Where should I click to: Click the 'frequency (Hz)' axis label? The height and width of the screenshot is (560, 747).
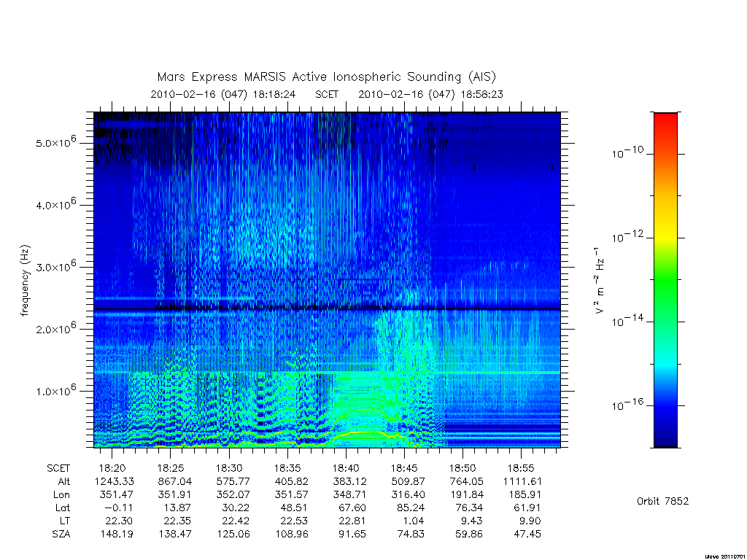pyautogui.click(x=25, y=281)
